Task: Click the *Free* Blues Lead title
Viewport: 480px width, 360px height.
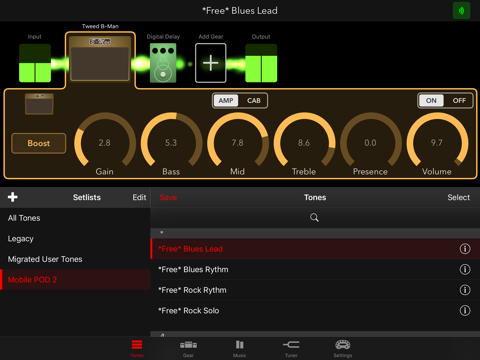Action: coord(240,11)
